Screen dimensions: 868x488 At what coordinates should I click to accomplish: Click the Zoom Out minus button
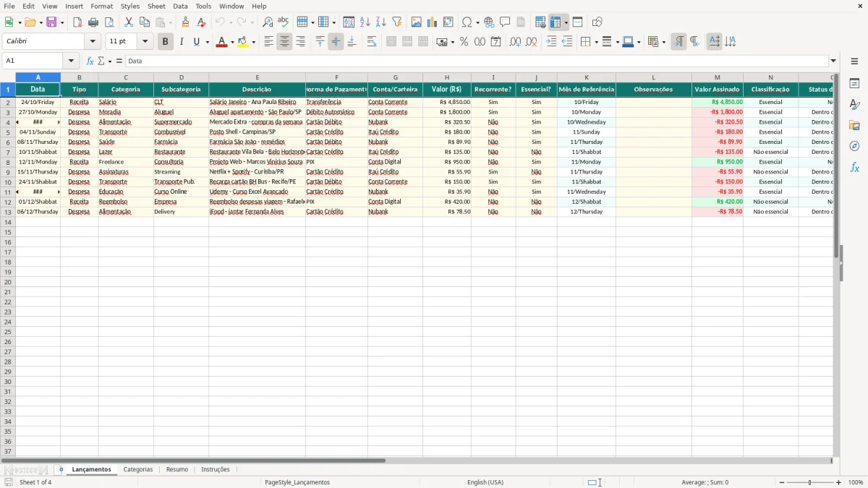click(x=782, y=482)
